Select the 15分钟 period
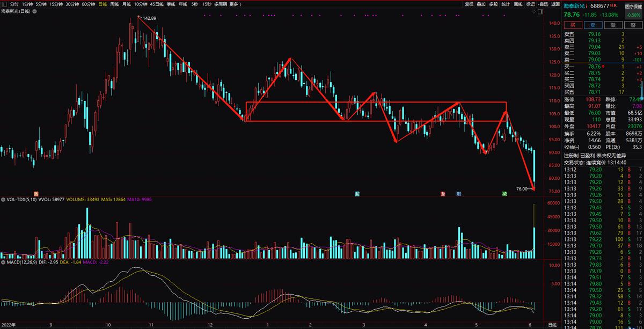 [x=56, y=4]
